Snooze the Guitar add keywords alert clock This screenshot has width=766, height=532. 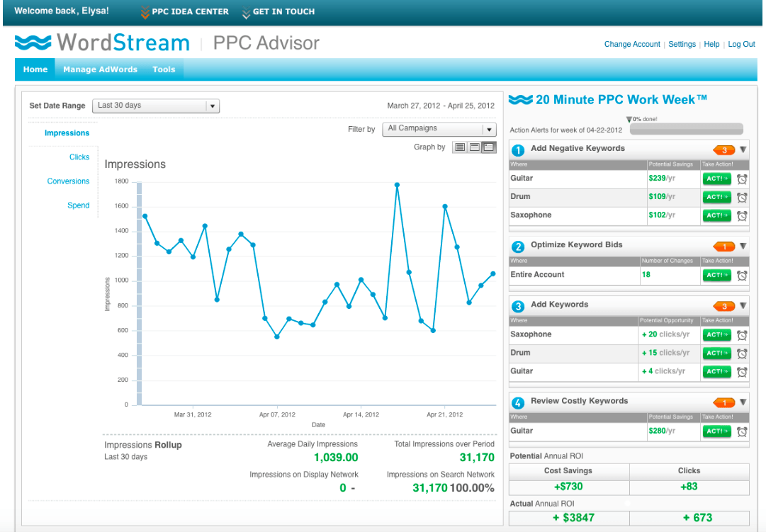point(742,372)
